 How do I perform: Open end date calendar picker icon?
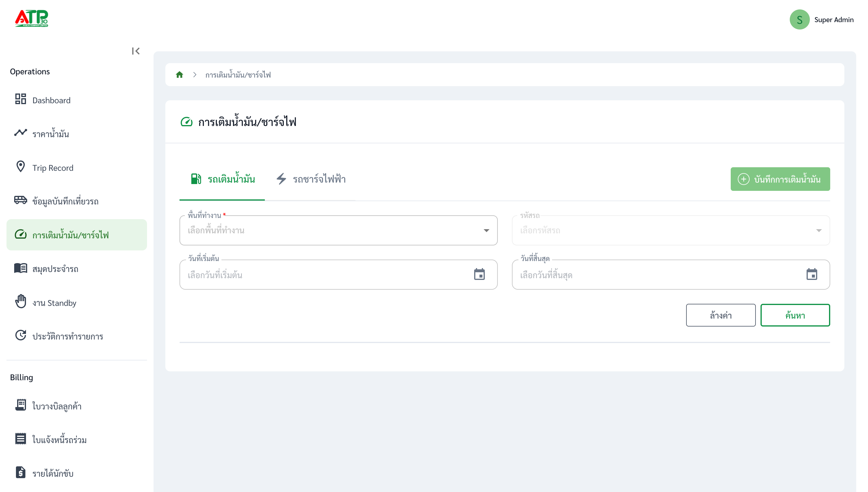[x=812, y=274]
